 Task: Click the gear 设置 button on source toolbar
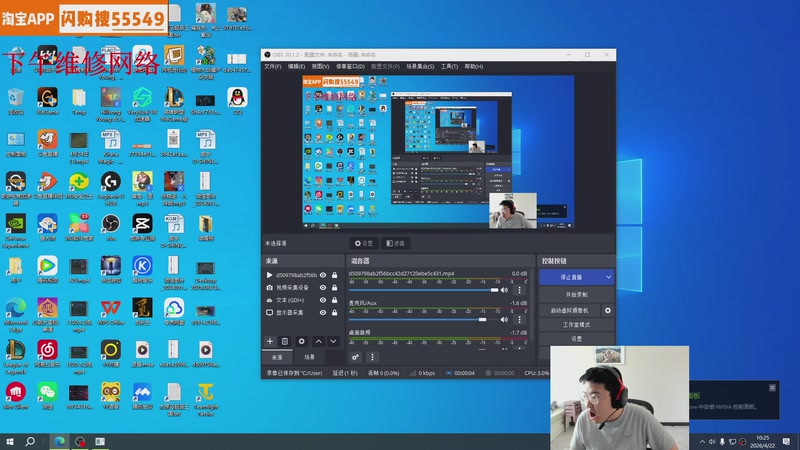pyautogui.click(x=364, y=243)
